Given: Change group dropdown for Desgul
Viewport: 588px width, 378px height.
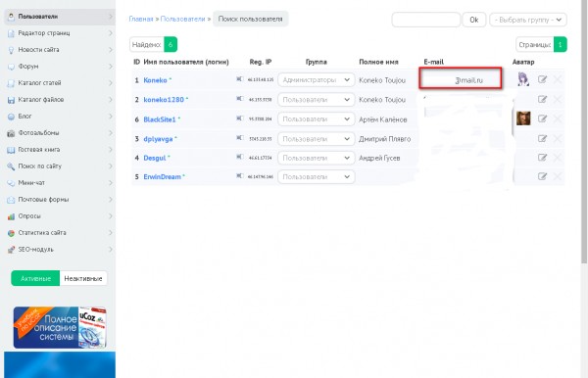Looking at the screenshot, I should [x=317, y=158].
